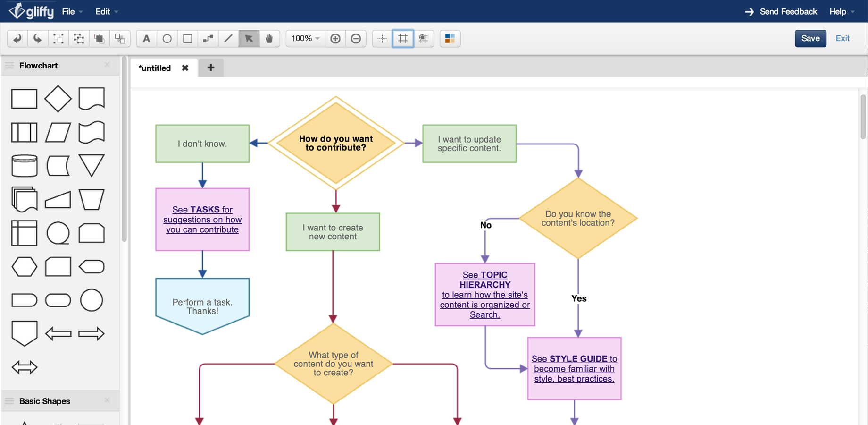The height and width of the screenshot is (425, 868).
Task: Activate the Pan hand tool
Action: (x=269, y=39)
